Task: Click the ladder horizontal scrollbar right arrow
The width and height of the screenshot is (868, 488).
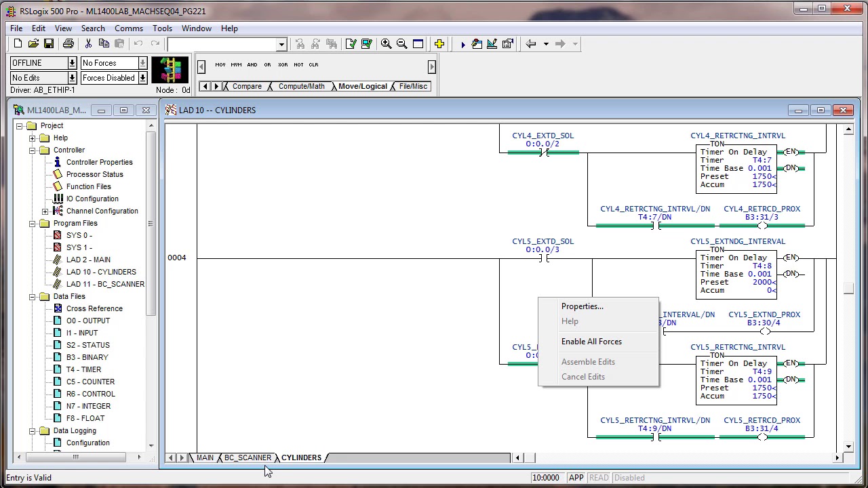Action: 837,458
